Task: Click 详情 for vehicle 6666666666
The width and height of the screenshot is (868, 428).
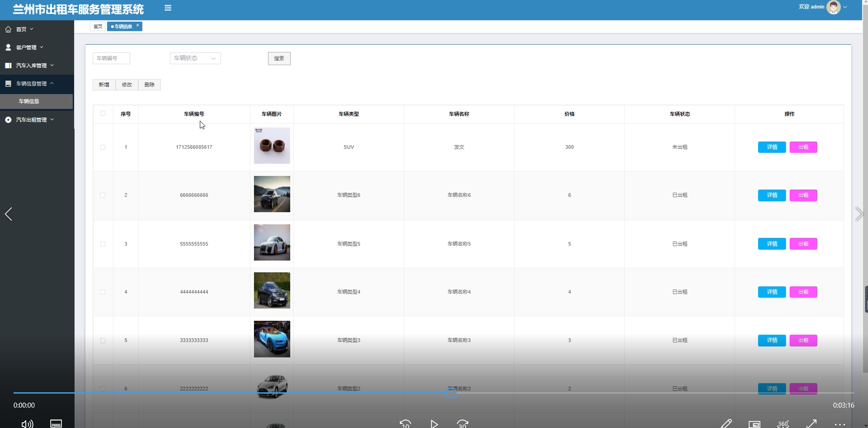Action: pyautogui.click(x=772, y=195)
